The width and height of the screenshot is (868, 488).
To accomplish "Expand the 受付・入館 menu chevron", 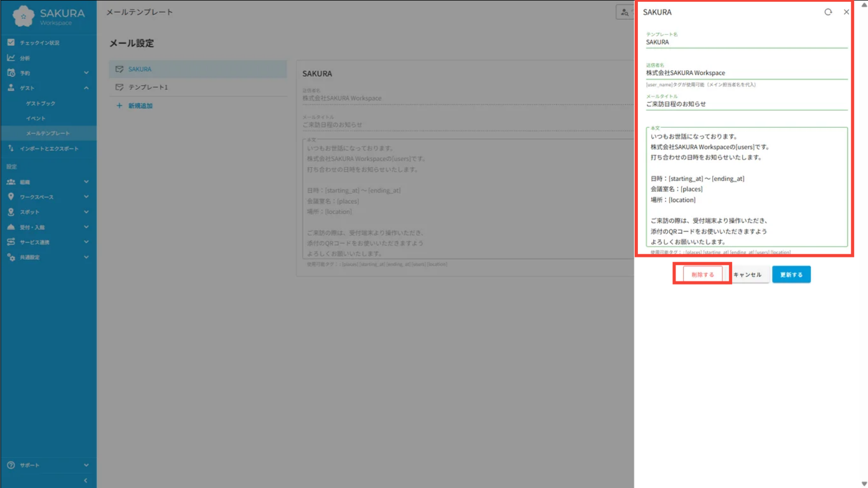I will coord(86,227).
